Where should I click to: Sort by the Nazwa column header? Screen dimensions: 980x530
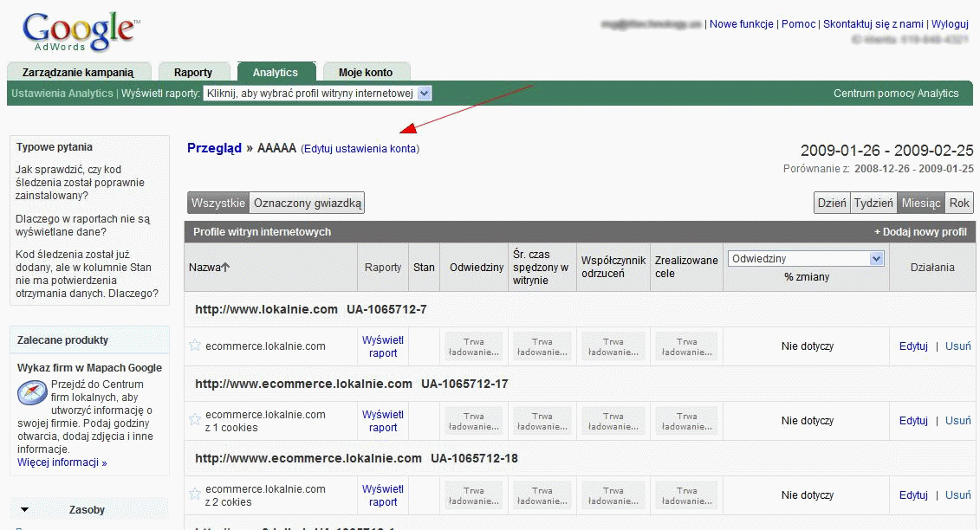coord(209,268)
